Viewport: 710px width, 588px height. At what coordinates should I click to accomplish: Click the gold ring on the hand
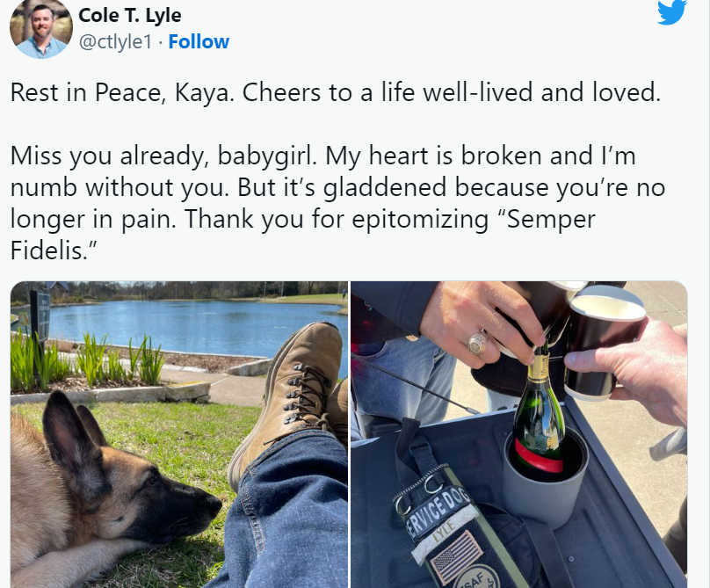click(x=478, y=343)
